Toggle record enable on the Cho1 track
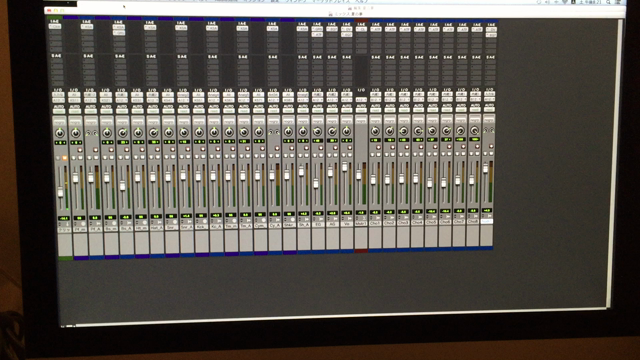640x360 pixels. pyautogui.click(x=378, y=147)
